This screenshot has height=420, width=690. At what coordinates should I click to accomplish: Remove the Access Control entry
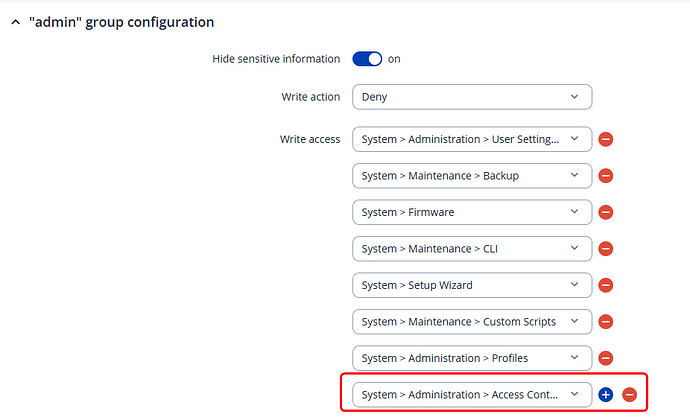click(630, 394)
